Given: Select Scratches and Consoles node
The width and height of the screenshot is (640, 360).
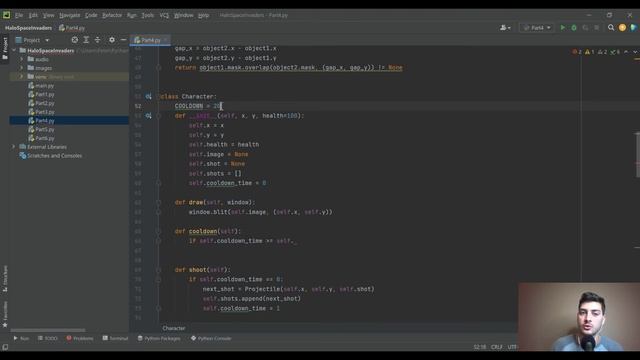Looking at the screenshot, I should [51, 156].
